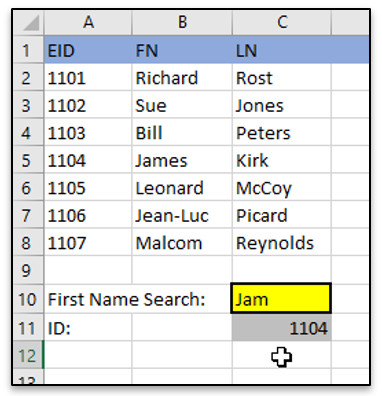Image resolution: width=382 pixels, height=396 pixels.
Task: Select column C header
Action: (282, 23)
